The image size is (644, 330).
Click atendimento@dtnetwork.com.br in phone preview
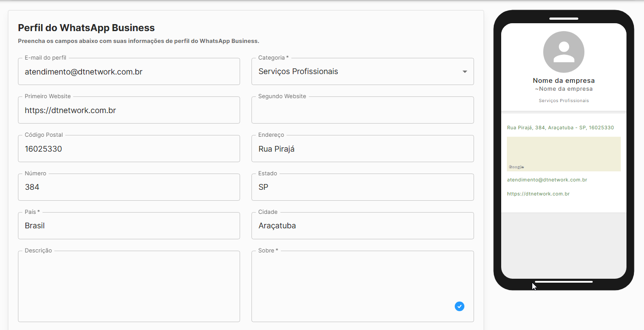pyautogui.click(x=547, y=180)
